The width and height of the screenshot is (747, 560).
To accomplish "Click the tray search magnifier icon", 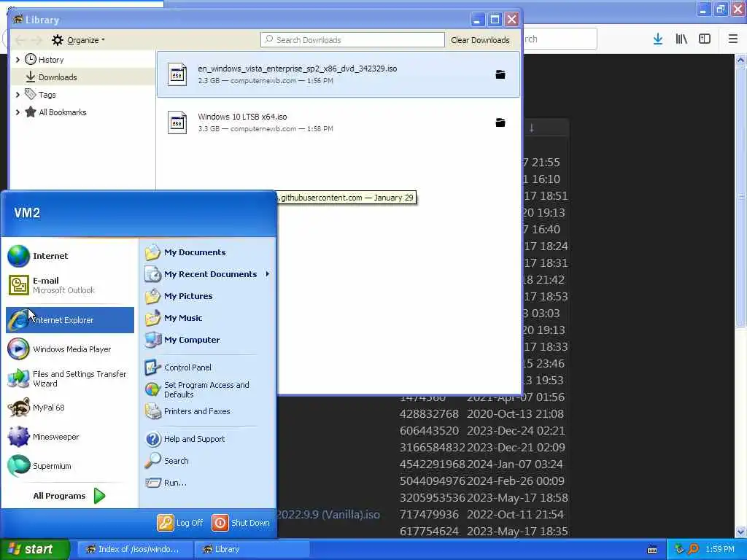I will tap(693, 550).
